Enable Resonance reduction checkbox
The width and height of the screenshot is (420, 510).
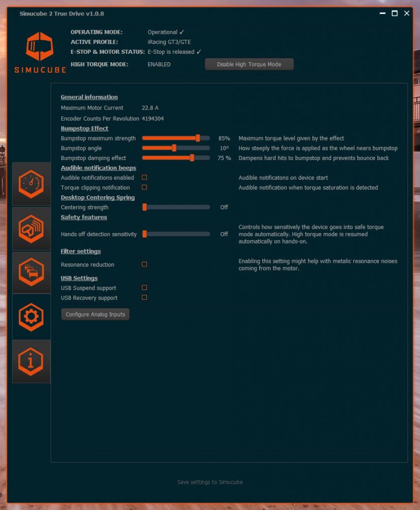click(x=144, y=264)
